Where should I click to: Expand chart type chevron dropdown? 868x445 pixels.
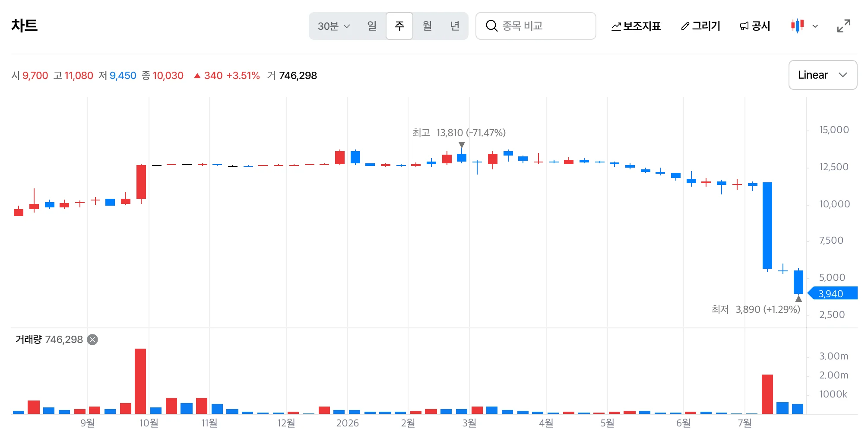click(x=815, y=26)
